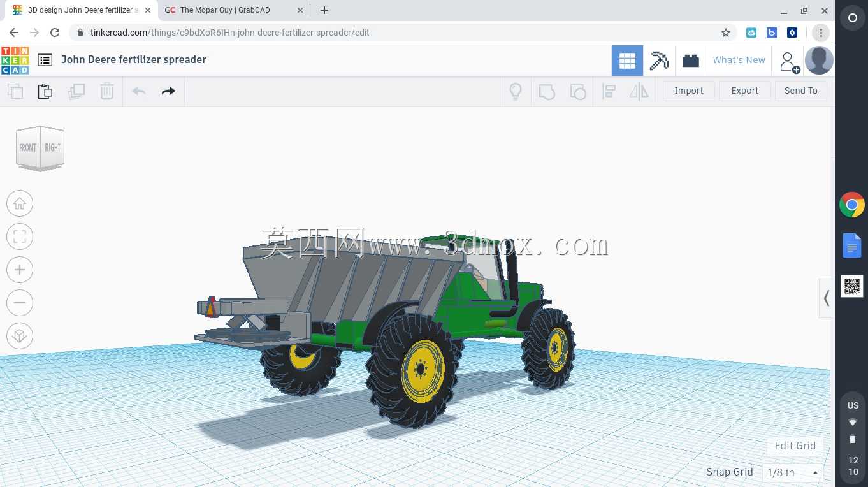Click the Mirror flip icon

click(639, 91)
